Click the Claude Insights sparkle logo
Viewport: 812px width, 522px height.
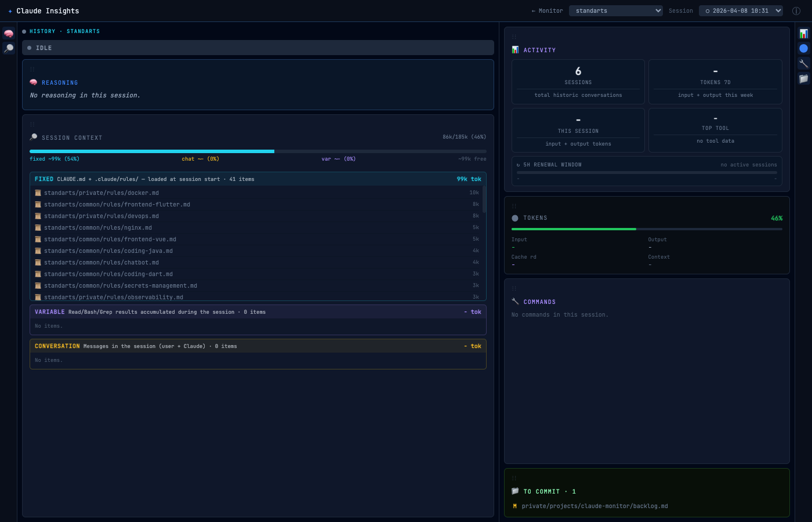(x=10, y=11)
